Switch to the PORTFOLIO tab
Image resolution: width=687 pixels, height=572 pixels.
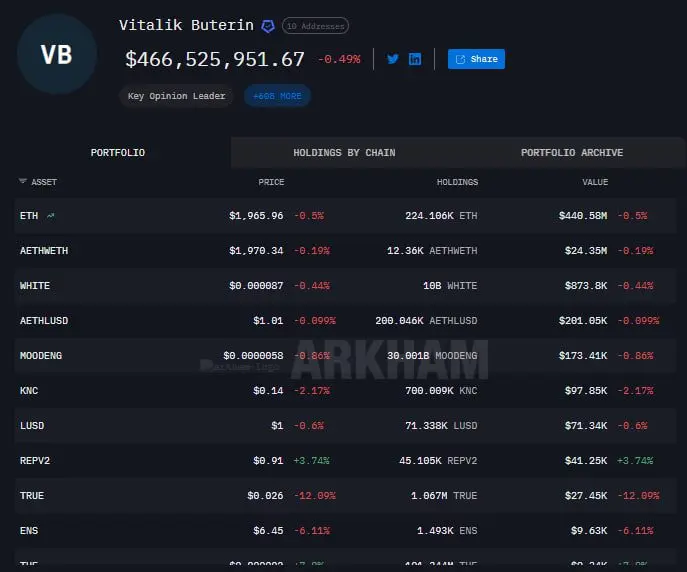coord(117,152)
